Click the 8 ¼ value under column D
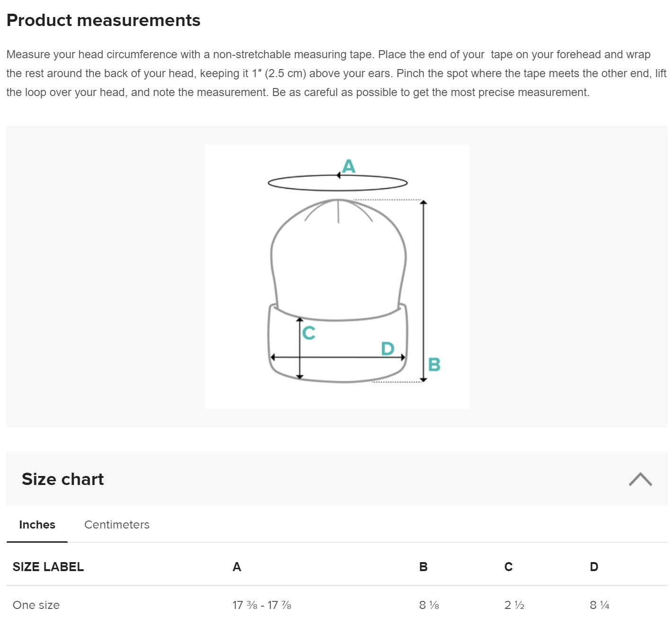 click(599, 605)
